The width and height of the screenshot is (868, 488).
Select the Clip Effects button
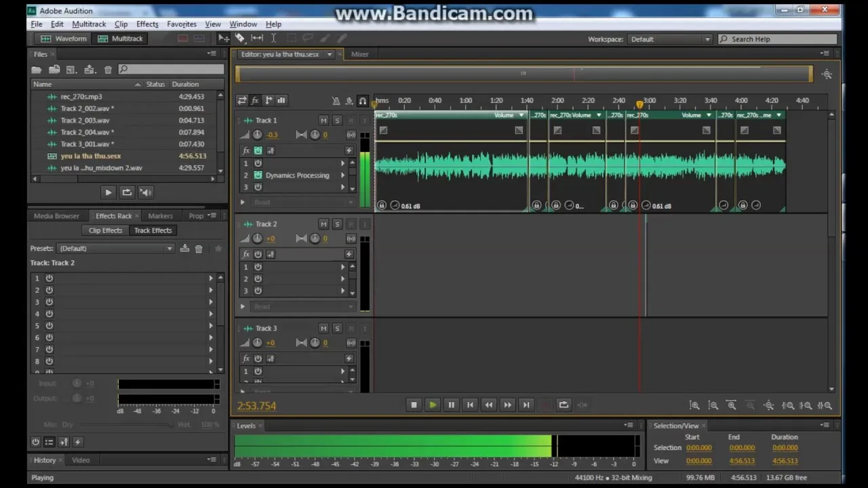pyautogui.click(x=105, y=230)
